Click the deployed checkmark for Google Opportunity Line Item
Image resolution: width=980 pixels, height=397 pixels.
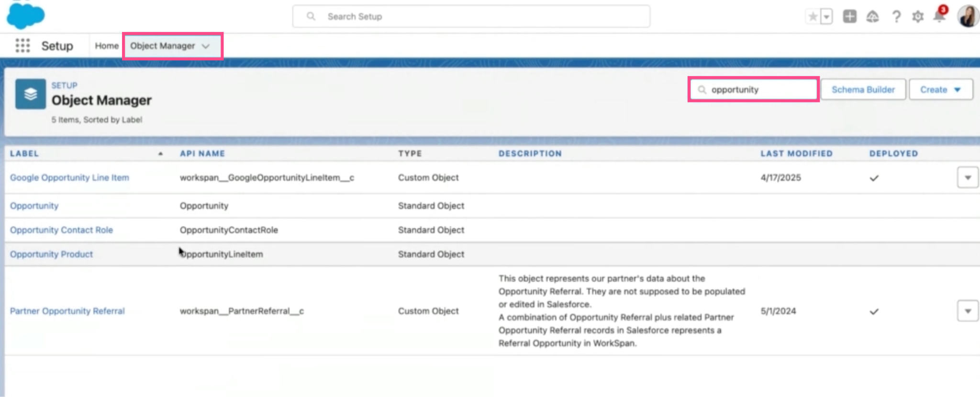tap(874, 178)
